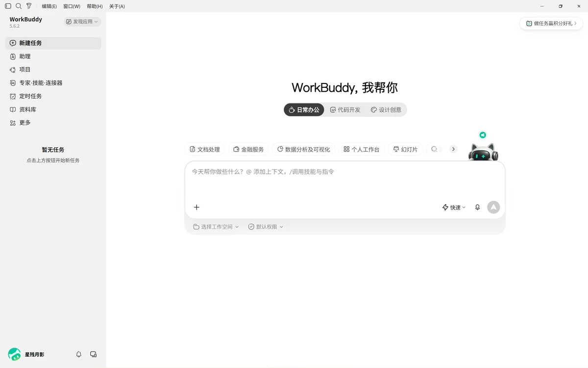Switch to the 代码开发 tab
This screenshot has width=588, height=368.
click(345, 110)
